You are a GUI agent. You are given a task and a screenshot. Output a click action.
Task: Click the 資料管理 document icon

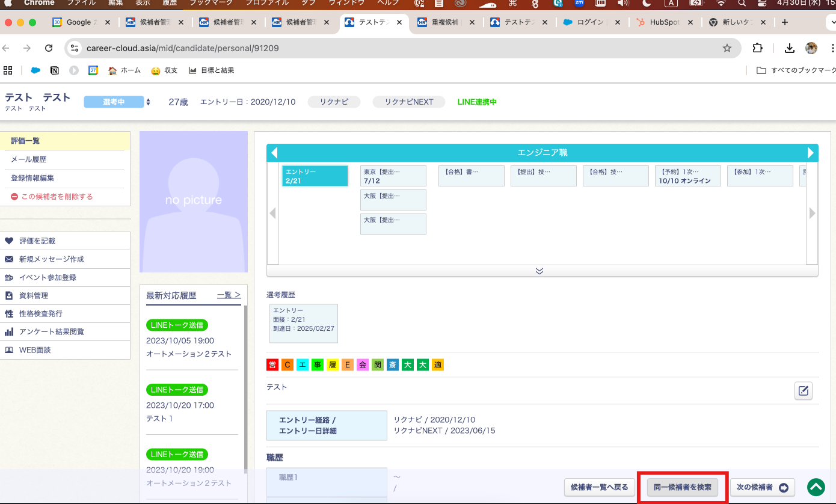pyautogui.click(x=9, y=295)
